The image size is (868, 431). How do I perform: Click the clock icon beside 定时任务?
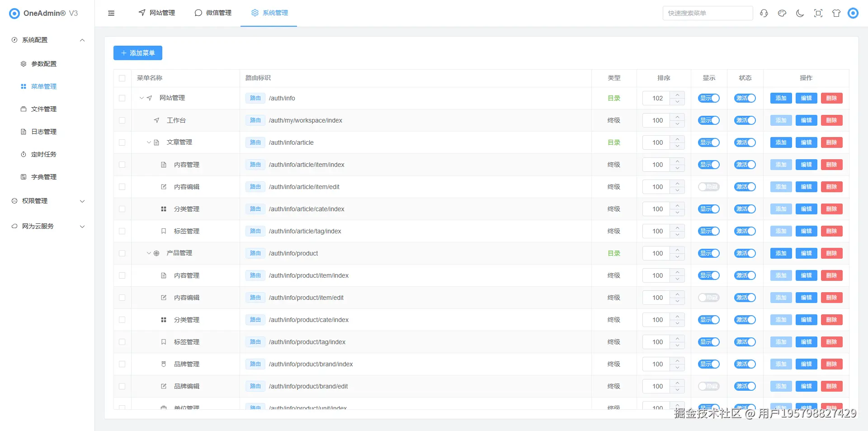(24, 154)
